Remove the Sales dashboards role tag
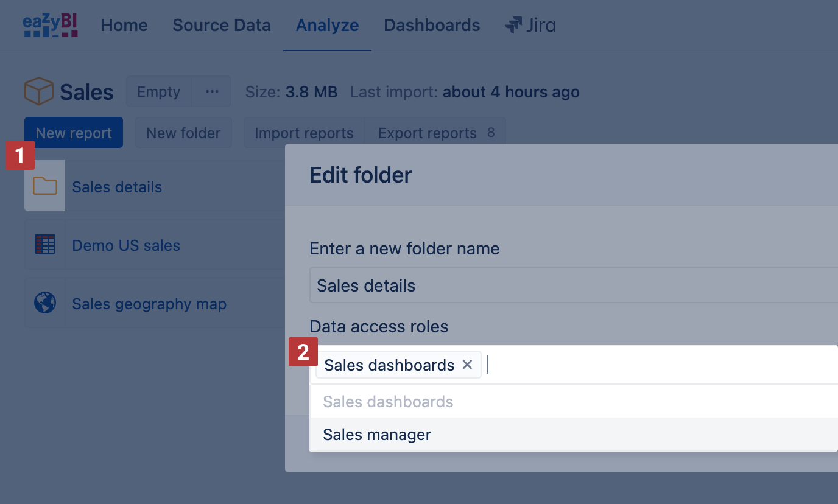 [x=467, y=365]
